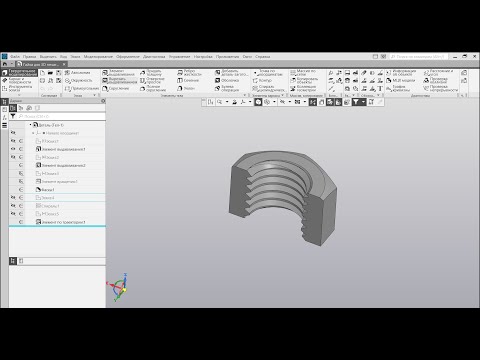Click Отверстие простое command
Viewport: 480px width, 360px height.
(x=152, y=81)
